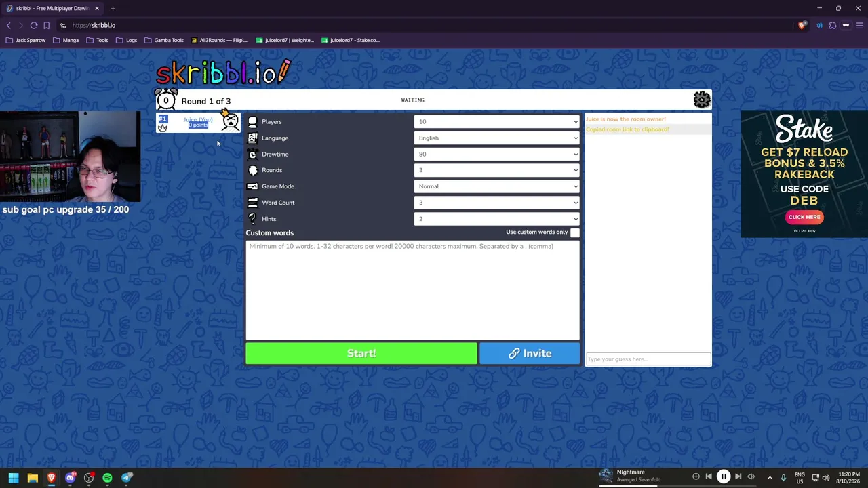The width and height of the screenshot is (868, 488).
Task: Open File Explorer from the taskbar
Action: coord(33,478)
